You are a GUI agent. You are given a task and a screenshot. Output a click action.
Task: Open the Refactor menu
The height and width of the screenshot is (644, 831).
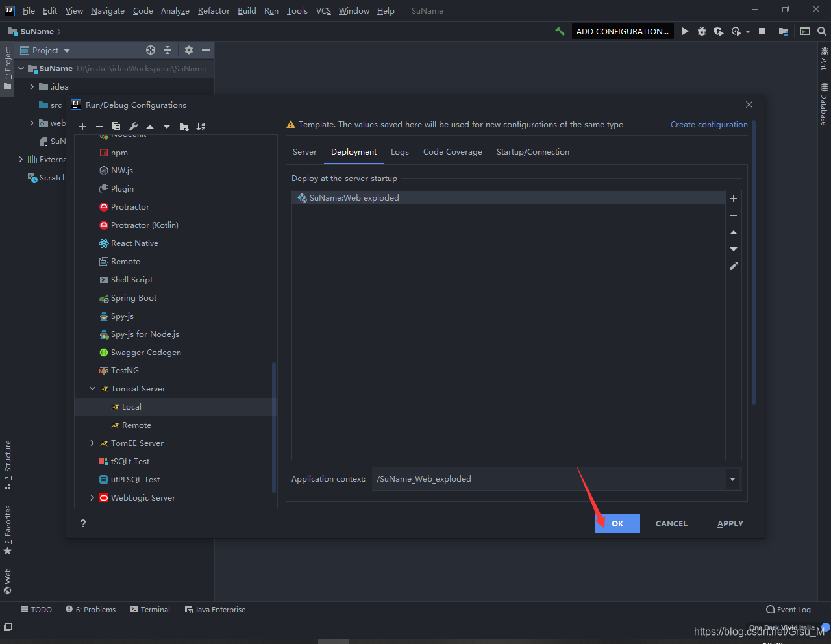pyautogui.click(x=214, y=11)
